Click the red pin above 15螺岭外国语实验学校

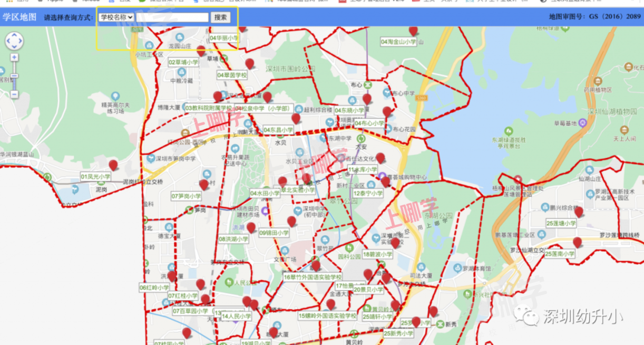330,304
